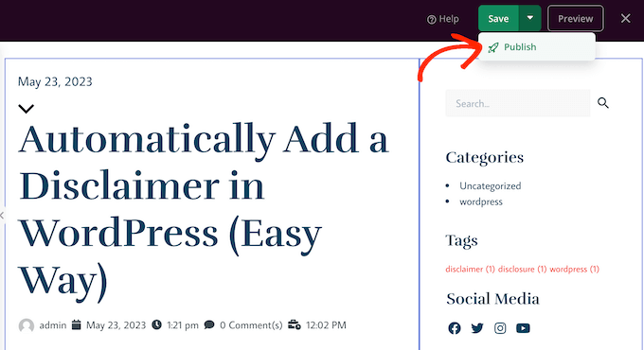Click the admin author name
The width and height of the screenshot is (644, 350).
(53, 325)
